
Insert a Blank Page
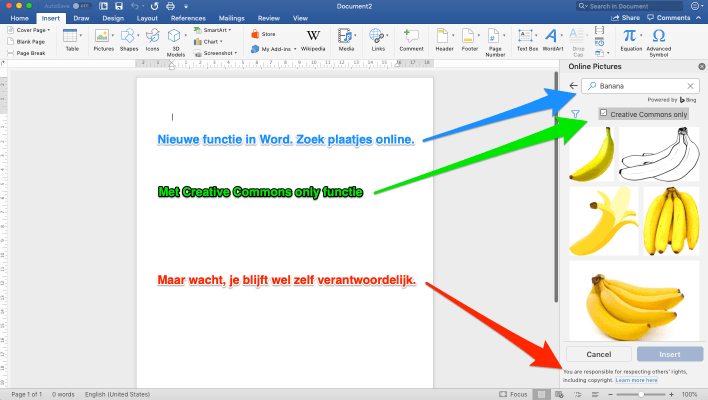click(26, 42)
